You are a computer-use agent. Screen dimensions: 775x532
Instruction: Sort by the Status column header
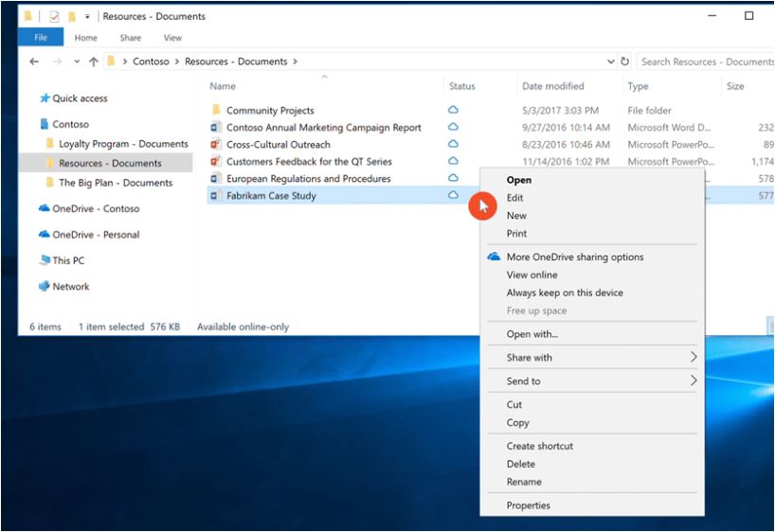461,86
